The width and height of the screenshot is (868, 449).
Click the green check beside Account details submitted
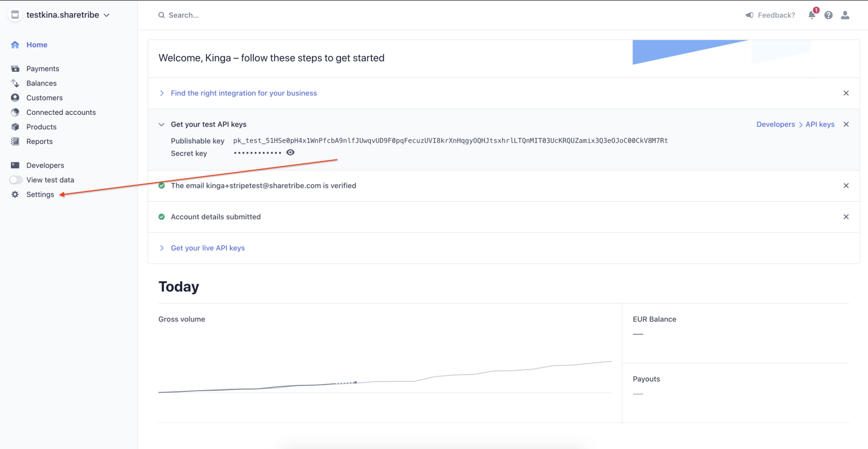pyautogui.click(x=161, y=217)
